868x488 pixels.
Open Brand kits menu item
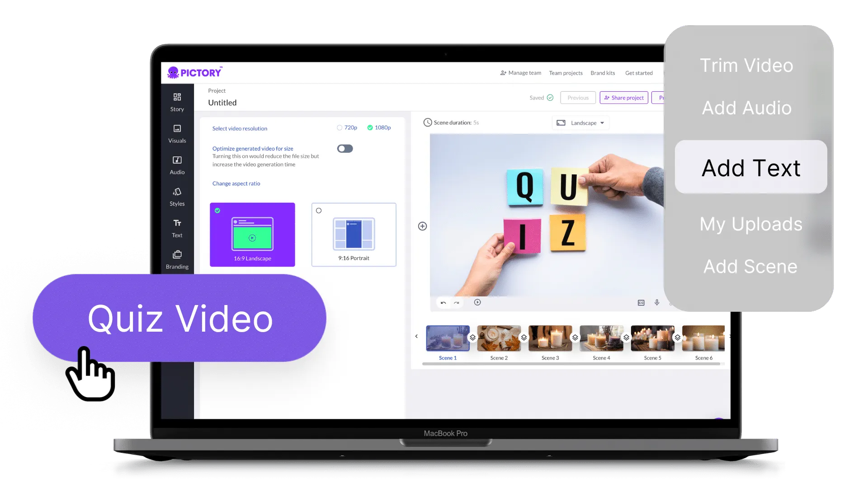coord(603,73)
